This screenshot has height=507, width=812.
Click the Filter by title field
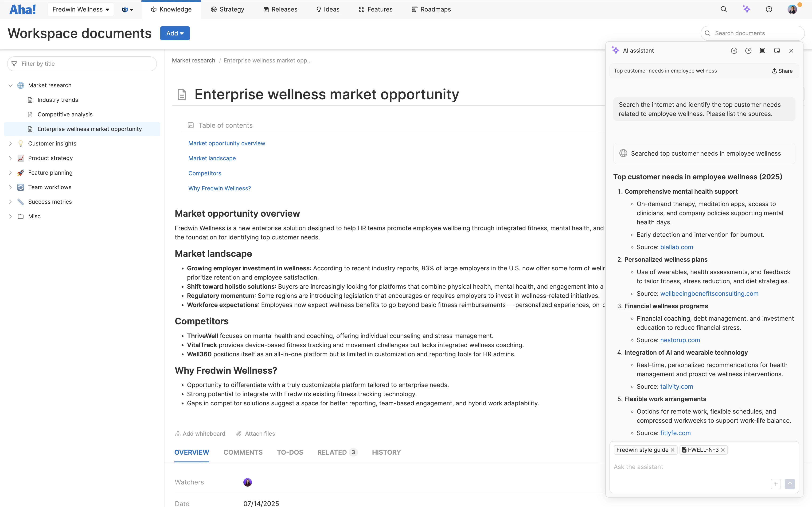[82, 64]
